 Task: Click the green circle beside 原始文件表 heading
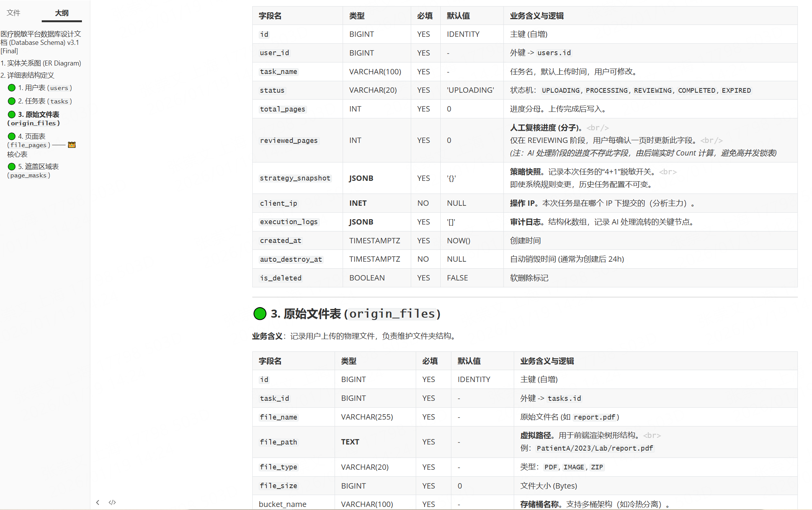260,313
